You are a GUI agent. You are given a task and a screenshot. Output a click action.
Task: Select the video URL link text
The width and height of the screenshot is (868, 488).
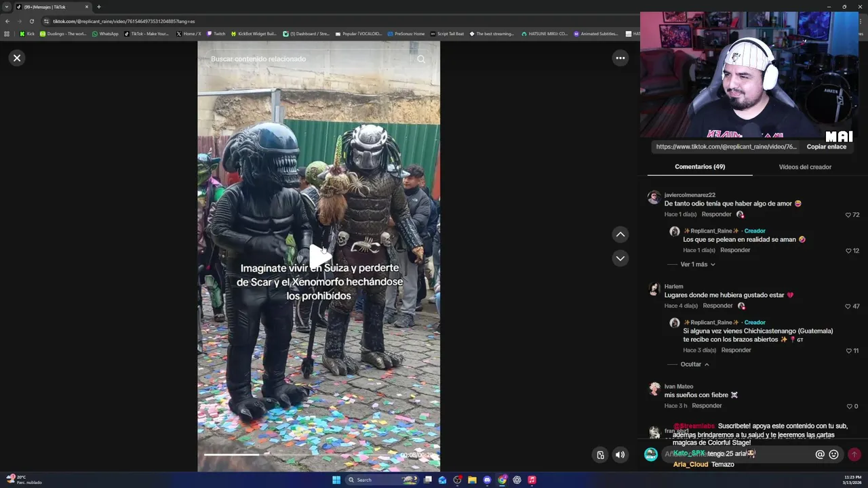(x=726, y=146)
